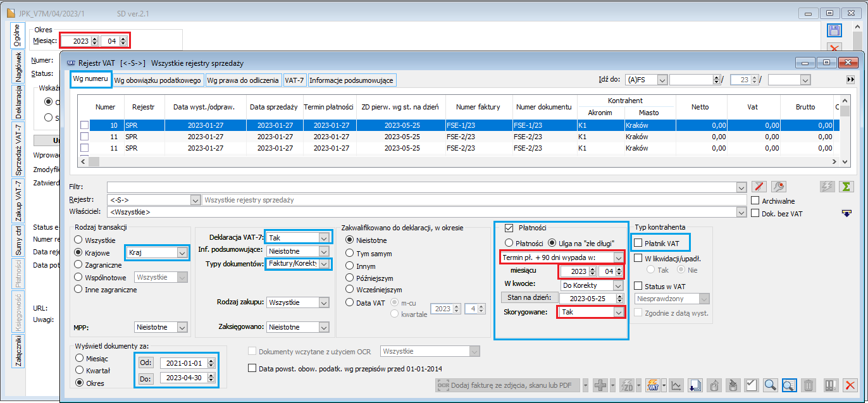
Task: Click the columns layout icon in bottom toolbar
Action: click(x=831, y=385)
